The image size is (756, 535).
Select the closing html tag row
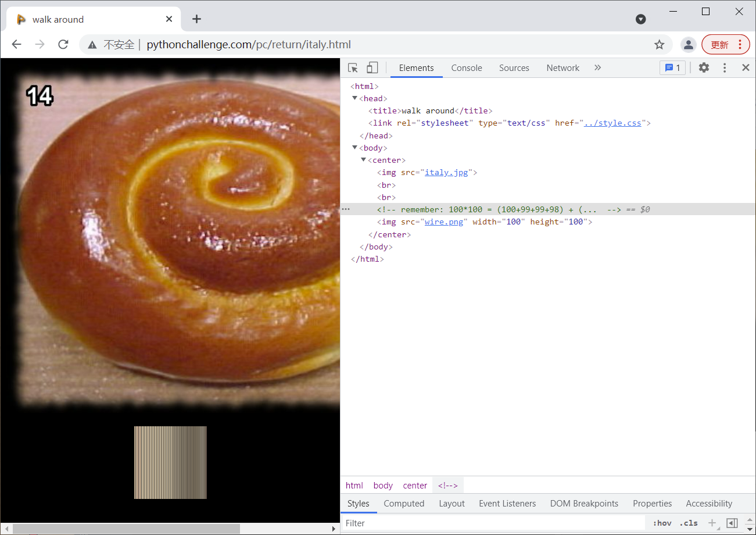pyautogui.click(x=367, y=259)
